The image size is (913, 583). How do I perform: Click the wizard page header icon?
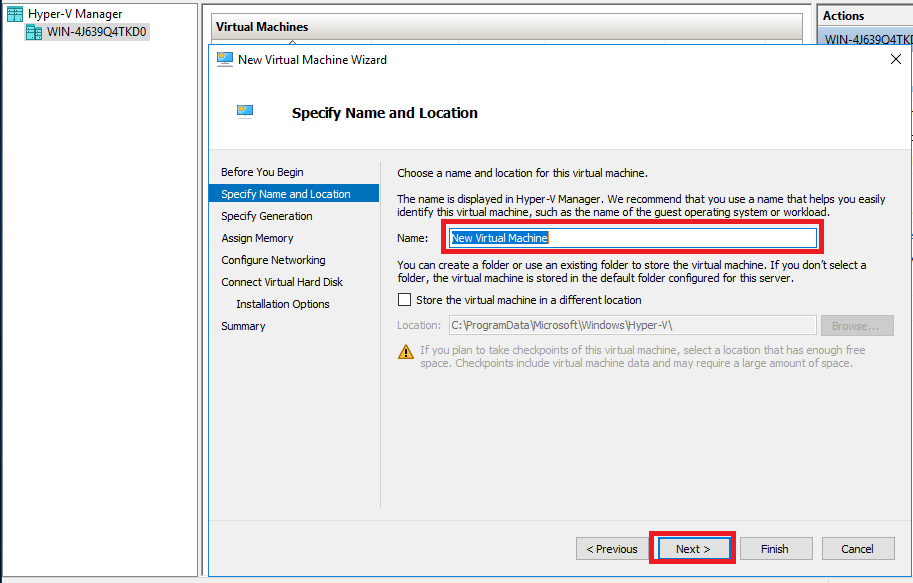(245, 110)
